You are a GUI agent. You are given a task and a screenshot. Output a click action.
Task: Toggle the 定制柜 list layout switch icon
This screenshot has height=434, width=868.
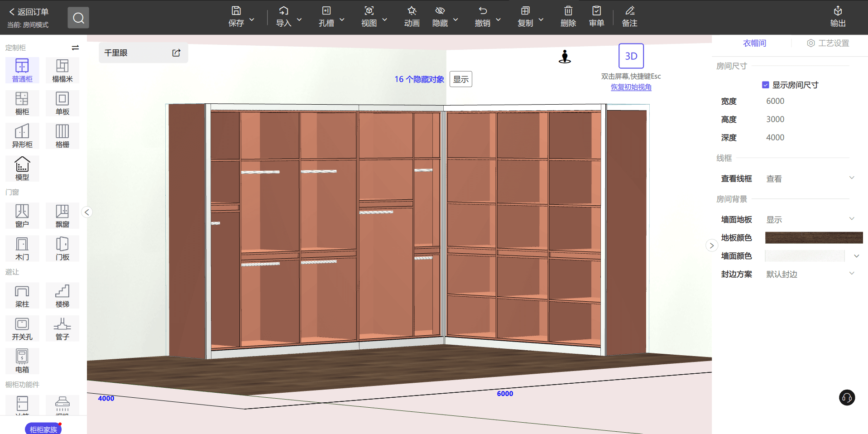pyautogui.click(x=75, y=48)
